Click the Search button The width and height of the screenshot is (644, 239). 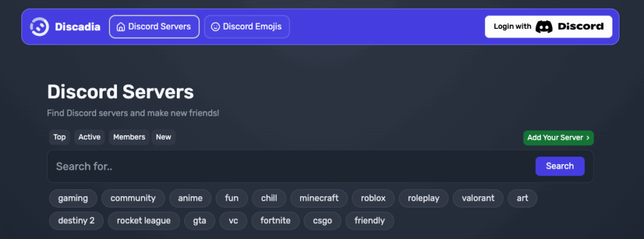tap(560, 166)
